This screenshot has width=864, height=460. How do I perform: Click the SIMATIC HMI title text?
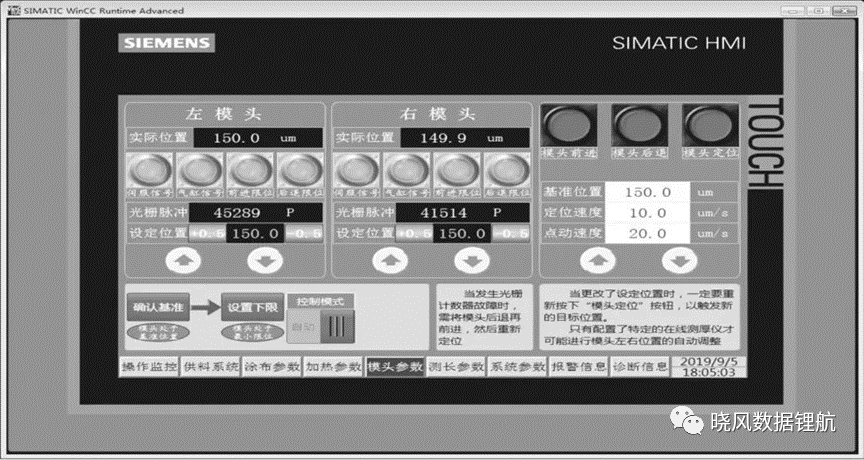click(679, 43)
